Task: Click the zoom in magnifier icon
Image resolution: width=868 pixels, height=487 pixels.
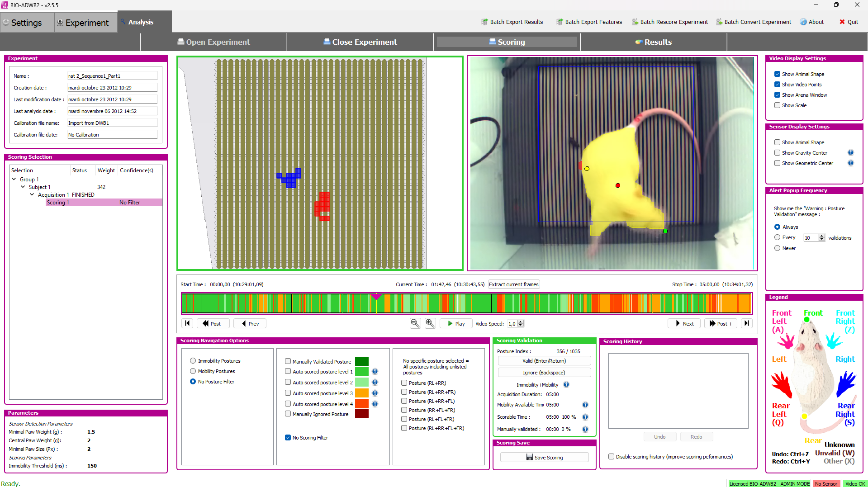Action: click(x=430, y=323)
